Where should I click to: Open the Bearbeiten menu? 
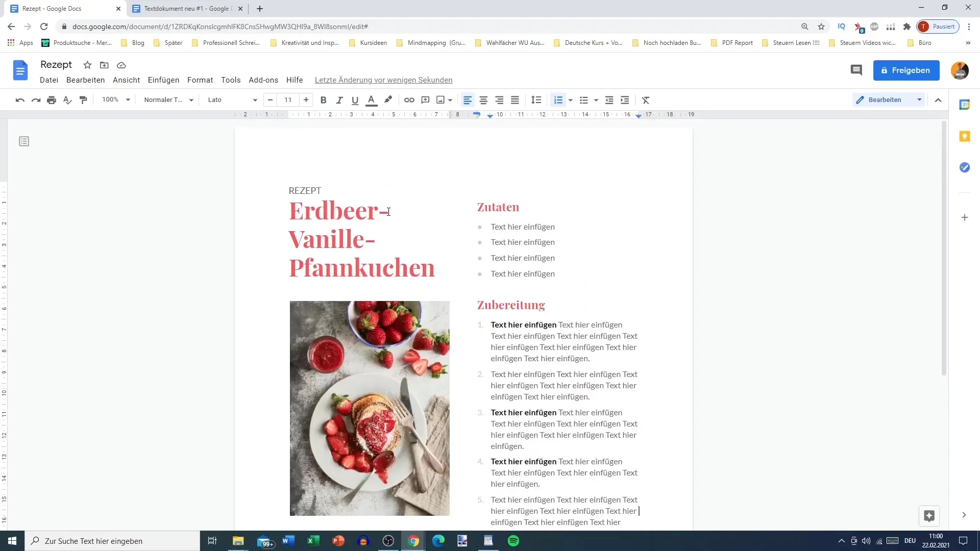[x=85, y=80]
